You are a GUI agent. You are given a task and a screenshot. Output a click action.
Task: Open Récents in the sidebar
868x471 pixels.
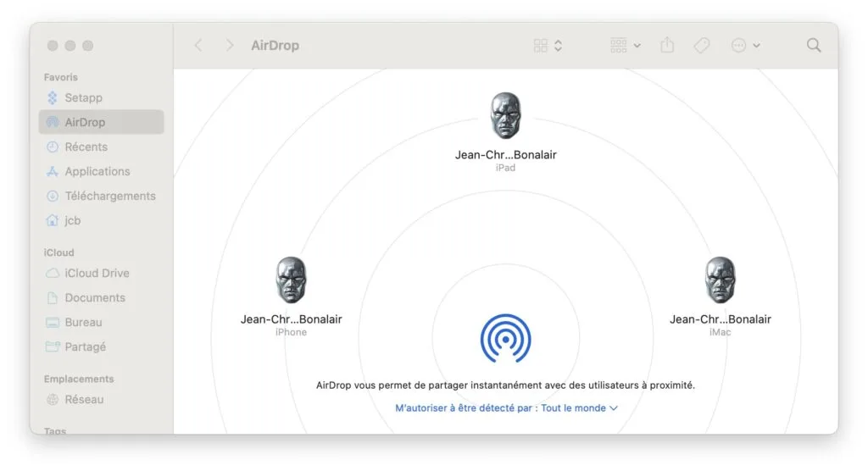pos(102,147)
